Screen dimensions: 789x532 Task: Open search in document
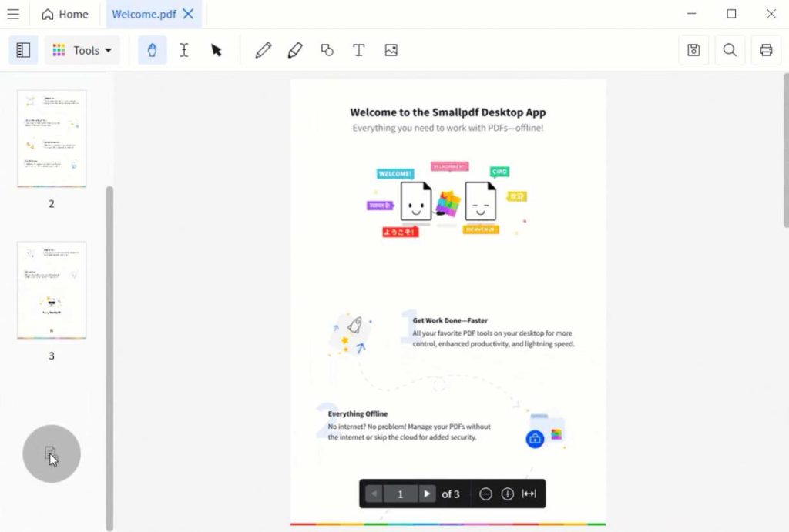pos(730,50)
